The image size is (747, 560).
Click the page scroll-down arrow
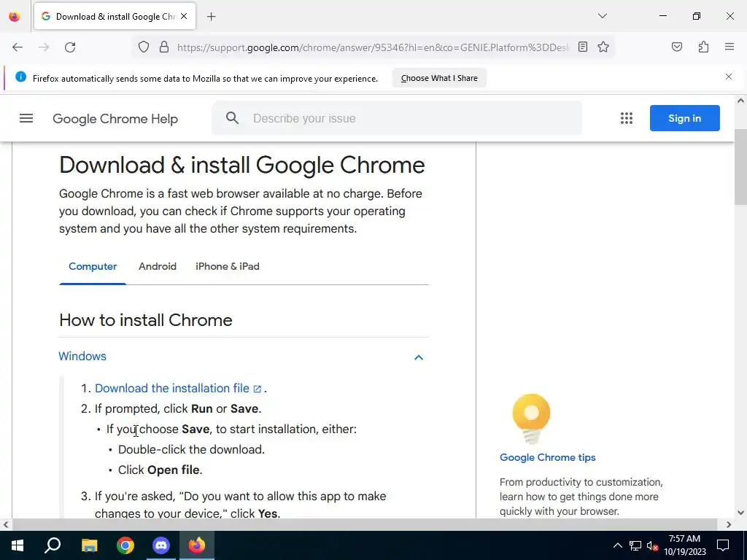[x=740, y=513]
